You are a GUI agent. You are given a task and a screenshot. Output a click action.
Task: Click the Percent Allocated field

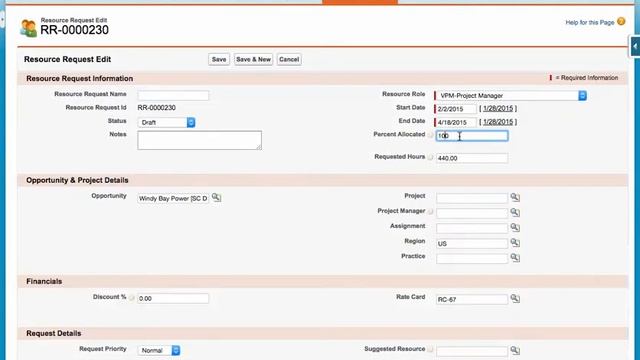[472, 136]
